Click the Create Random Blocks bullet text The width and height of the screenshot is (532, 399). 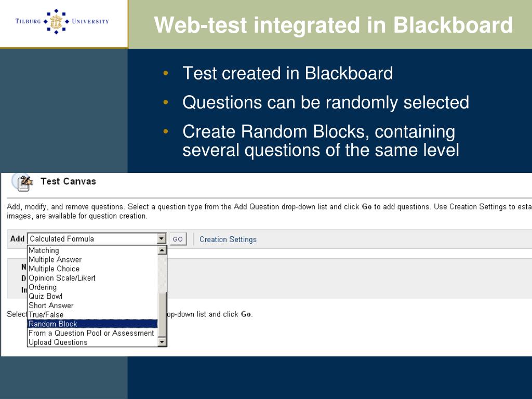tap(321, 141)
